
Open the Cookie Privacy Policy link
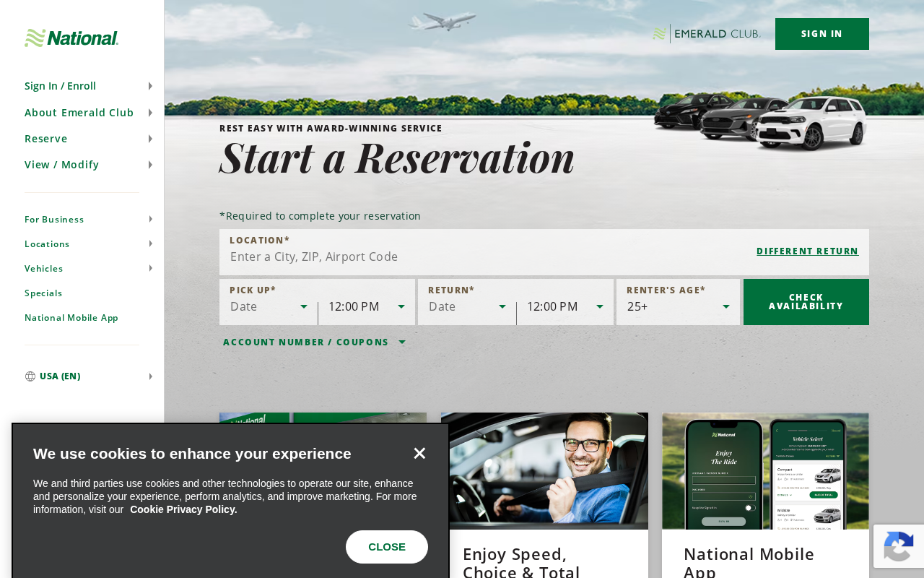[183, 509]
